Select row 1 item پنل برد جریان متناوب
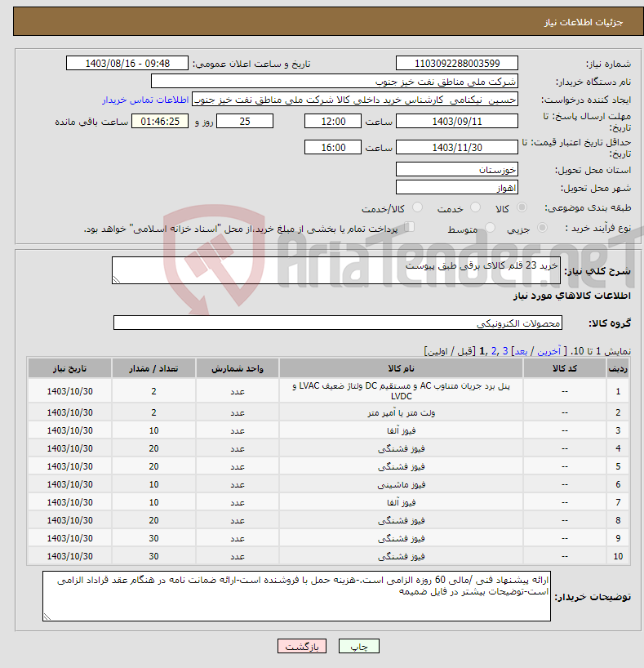The image size is (644, 668). pos(401,390)
